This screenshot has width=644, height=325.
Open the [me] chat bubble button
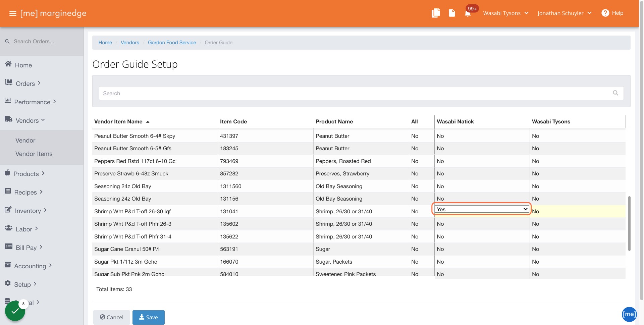point(629,314)
